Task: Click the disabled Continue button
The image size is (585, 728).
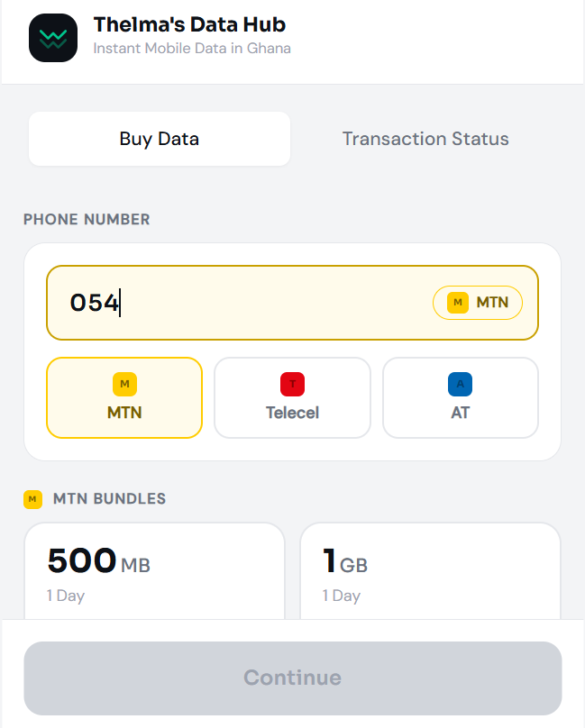Action: [x=293, y=678]
